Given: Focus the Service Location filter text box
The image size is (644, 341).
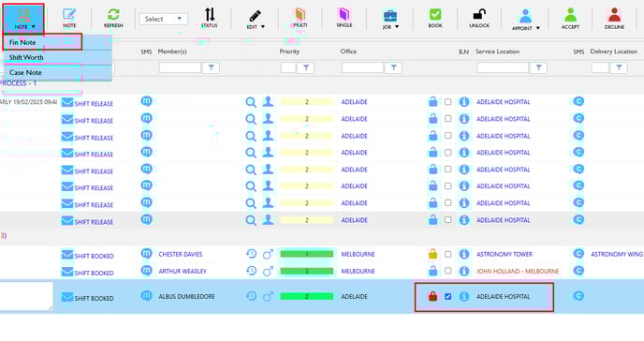Looking at the screenshot, I should pyautogui.click(x=503, y=67).
